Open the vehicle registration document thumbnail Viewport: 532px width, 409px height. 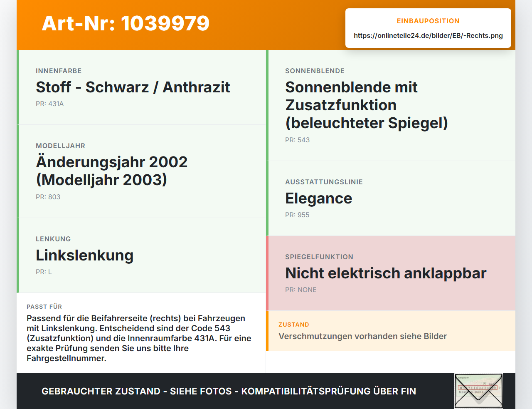point(478,391)
